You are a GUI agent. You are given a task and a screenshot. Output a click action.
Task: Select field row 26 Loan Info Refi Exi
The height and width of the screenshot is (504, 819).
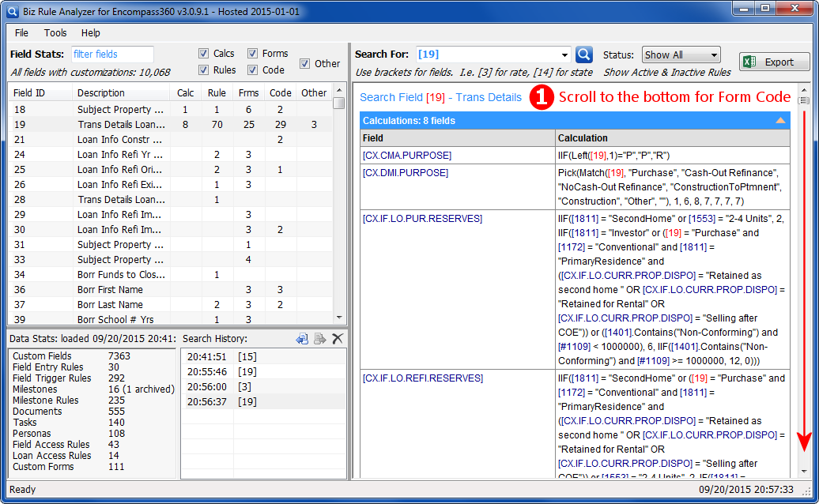(171, 185)
